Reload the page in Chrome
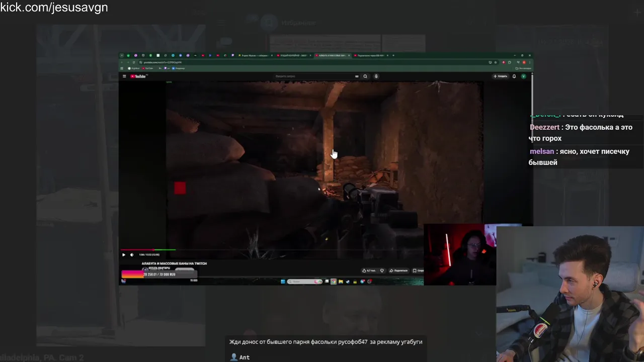The image size is (644, 362). (134, 62)
